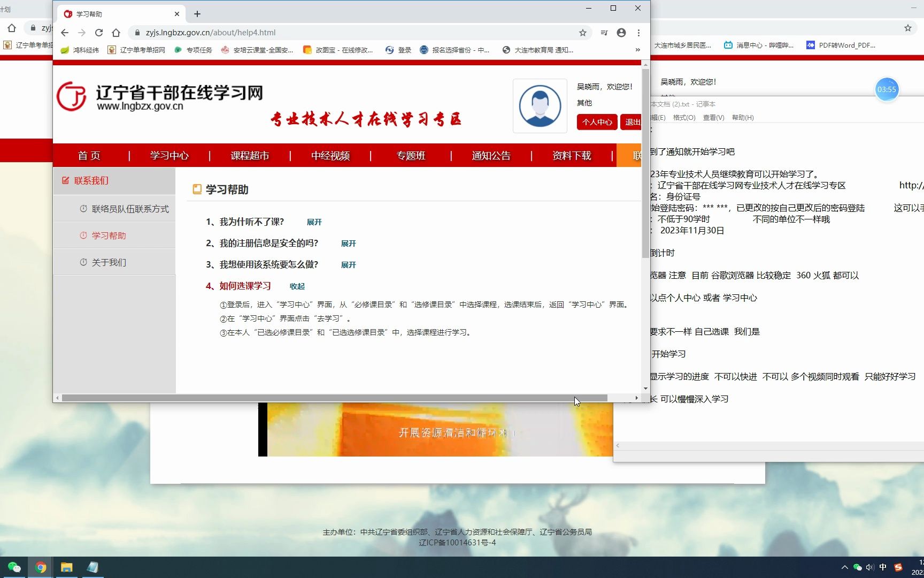Viewport: 924px width, 578px height.
Task: Click the scroll-down arrow of vertical scrollbar
Action: pos(646,389)
